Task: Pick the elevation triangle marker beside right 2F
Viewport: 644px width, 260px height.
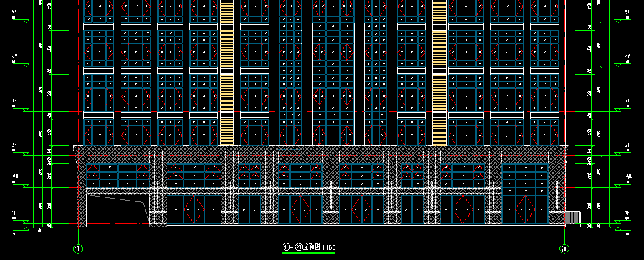Action: click(617, 154)
